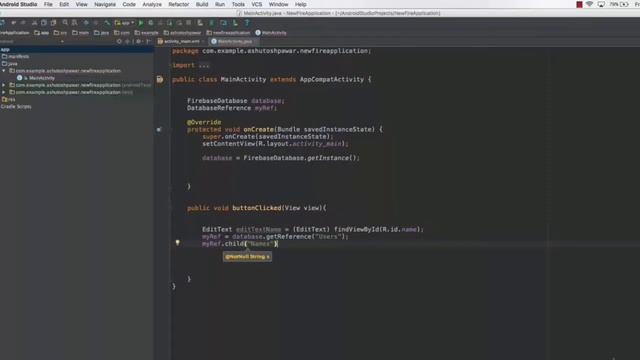Open the Tools menu
This screenshot has height=360, width=640.
238,4
